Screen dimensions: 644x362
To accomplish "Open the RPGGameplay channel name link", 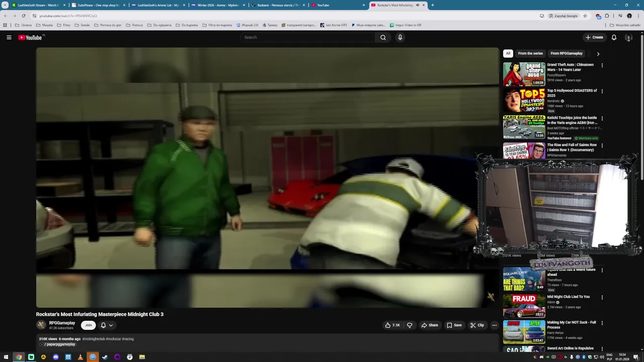I will (x=62, y=323).
